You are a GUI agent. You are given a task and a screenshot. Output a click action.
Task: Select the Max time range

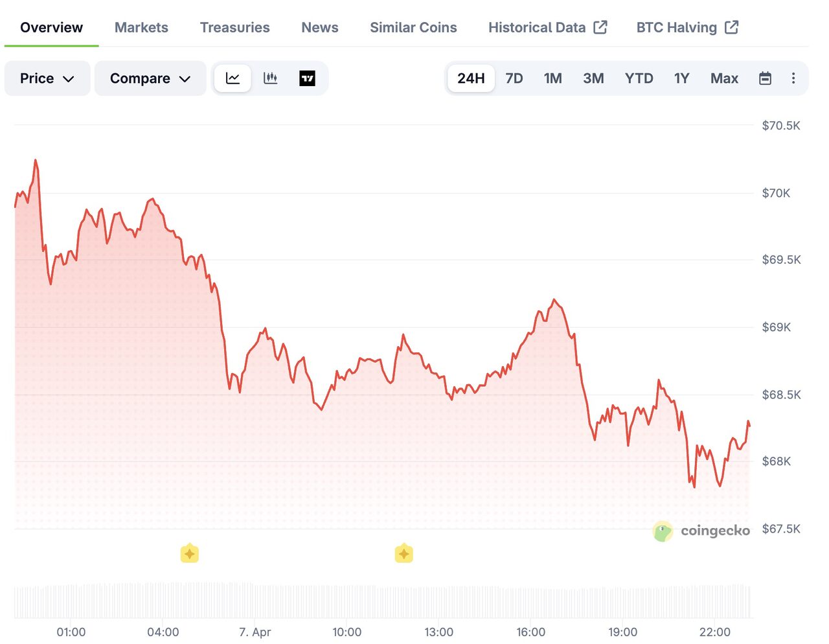724,78
